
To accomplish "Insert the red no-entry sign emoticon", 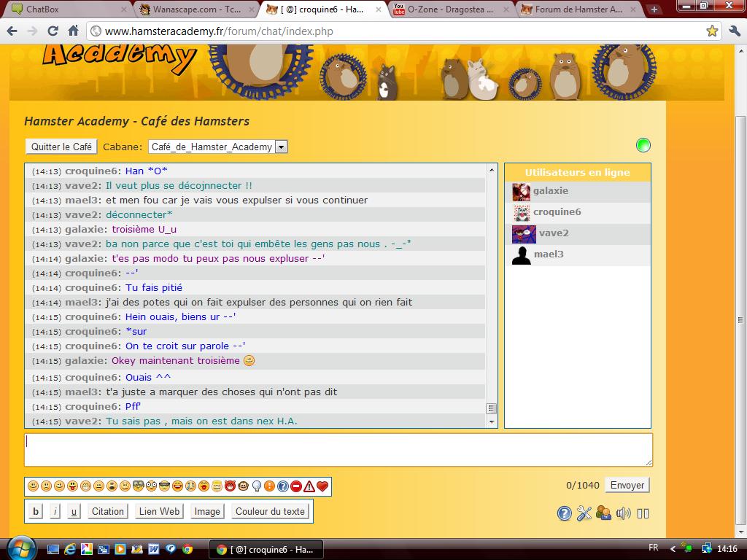I will 296,486.
